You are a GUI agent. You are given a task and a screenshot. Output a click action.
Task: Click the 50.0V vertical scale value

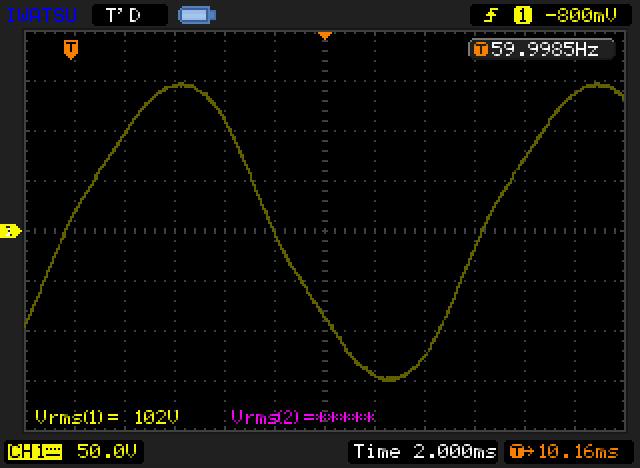click(x=107, y=451)
